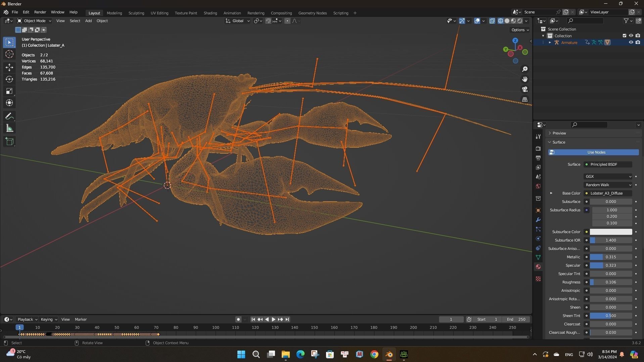Switch to wireframe viewport shading
Screen dimensions: 644x362
pos(500,21)
